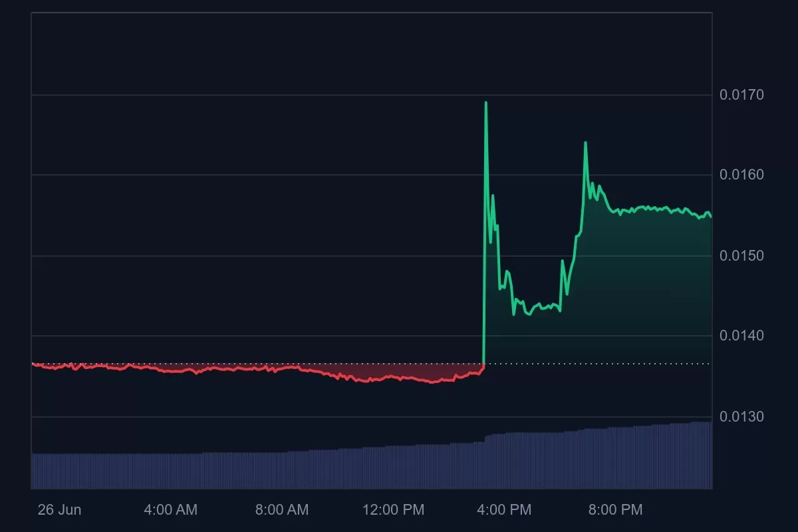This screenshot has width=798, height=532.
Task: Click the green trough near 0.0143
Action: (x=529, y=314)
